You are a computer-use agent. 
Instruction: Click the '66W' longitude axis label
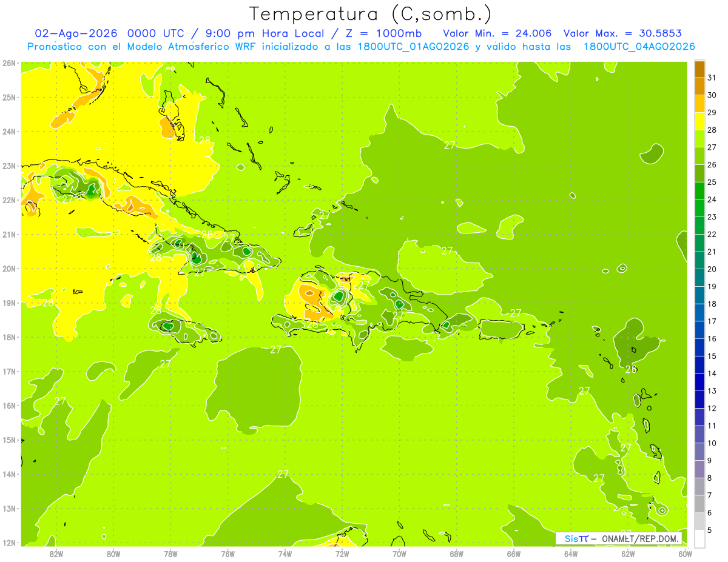[514, 554]
